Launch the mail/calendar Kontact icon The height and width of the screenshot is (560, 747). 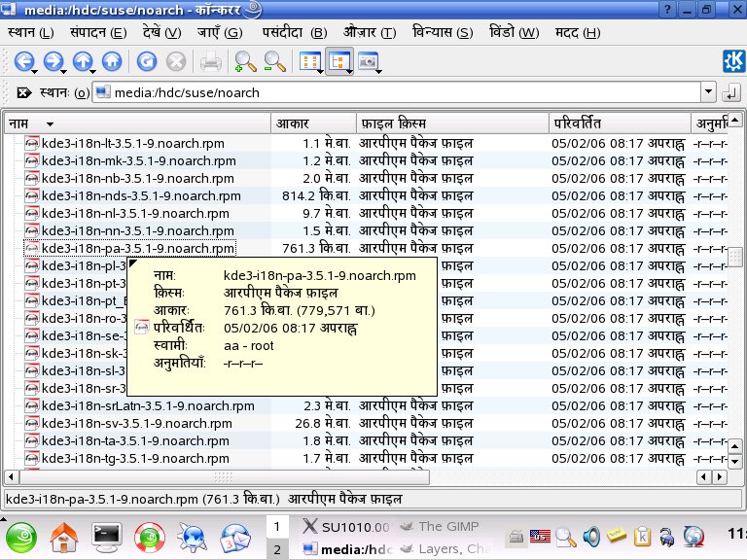234,538
